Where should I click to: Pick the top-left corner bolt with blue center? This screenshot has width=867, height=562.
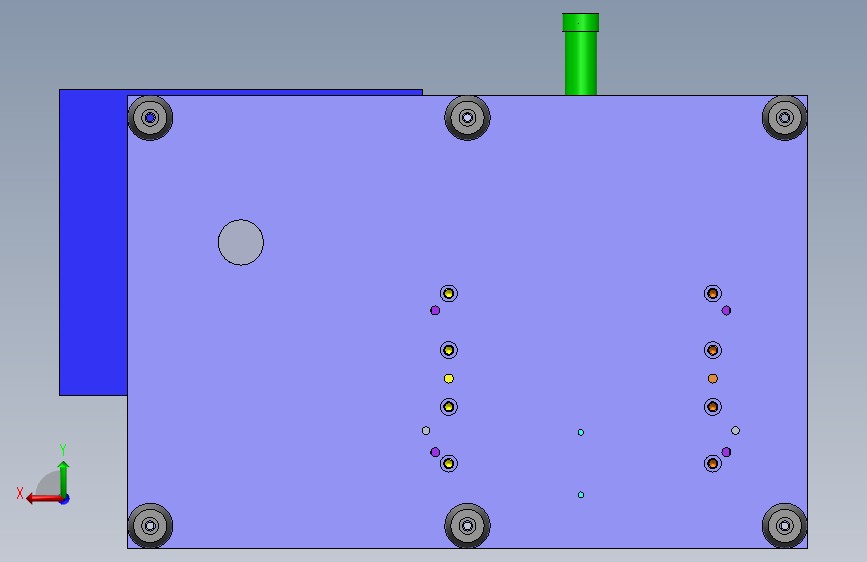click(x=150, y=118)
